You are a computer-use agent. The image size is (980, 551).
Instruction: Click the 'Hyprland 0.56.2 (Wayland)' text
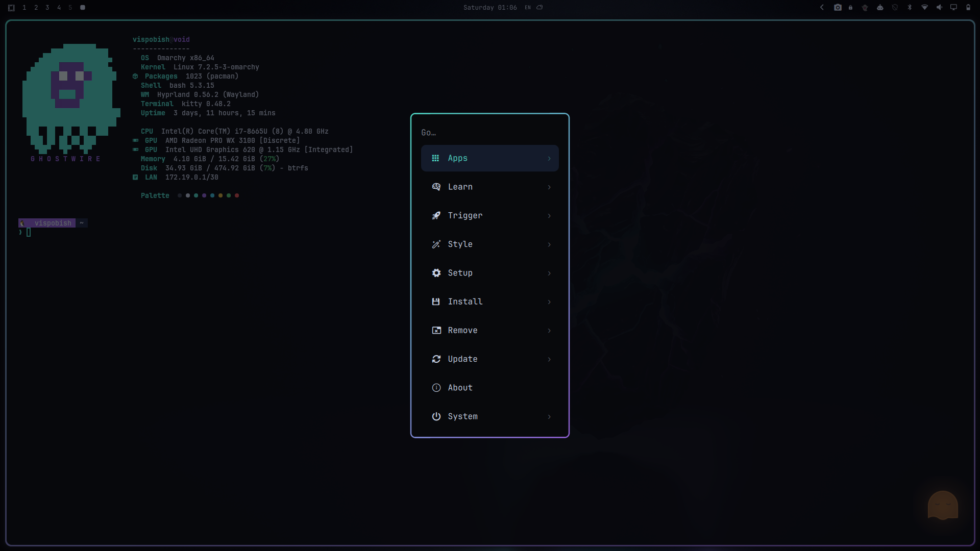tap(208, 94)
